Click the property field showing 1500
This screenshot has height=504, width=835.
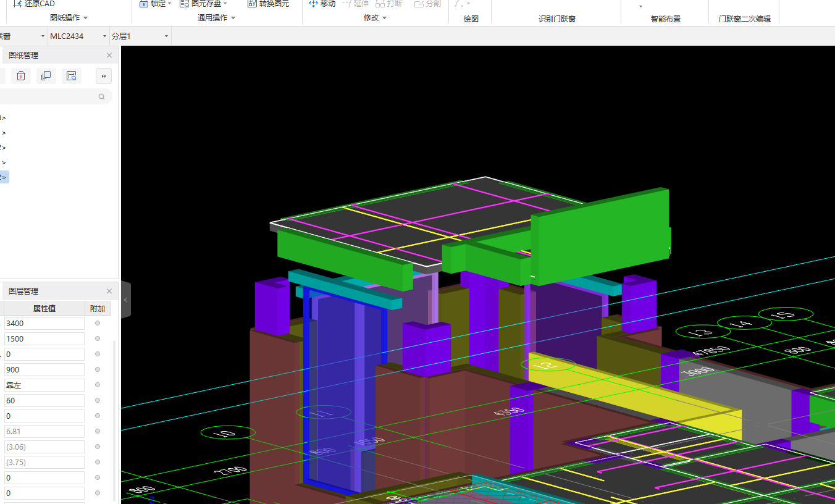coord(44,338)
